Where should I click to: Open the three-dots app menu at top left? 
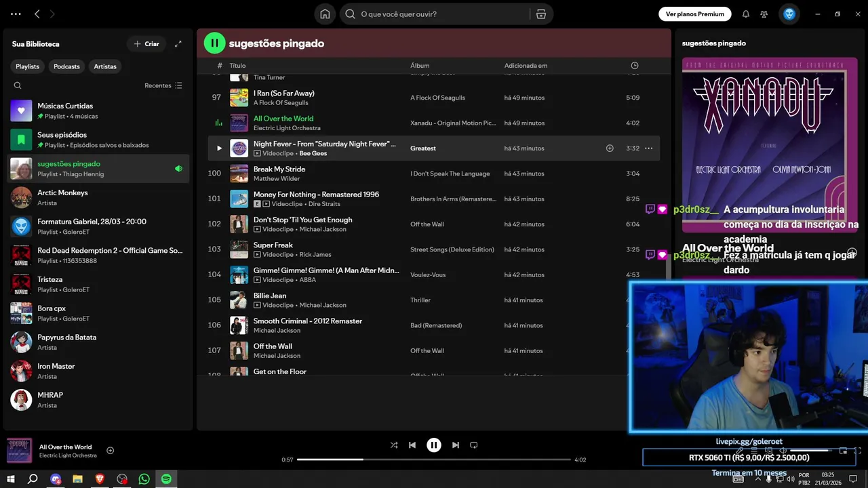pyautogui.click(x=16, y=14)
